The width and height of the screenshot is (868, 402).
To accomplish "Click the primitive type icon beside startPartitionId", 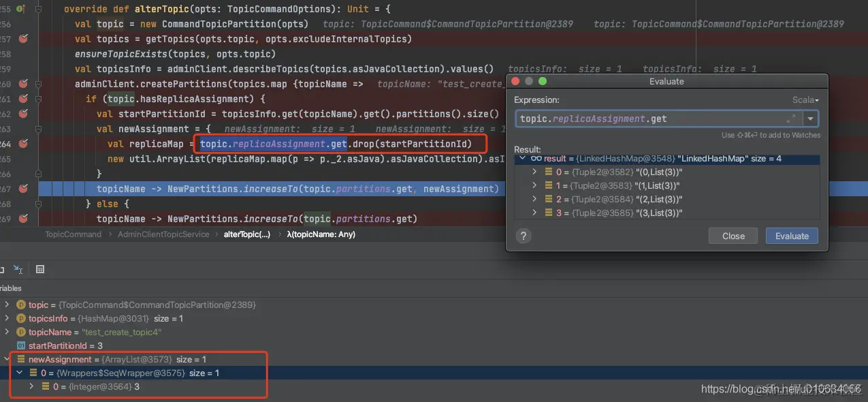I will 20,345.
